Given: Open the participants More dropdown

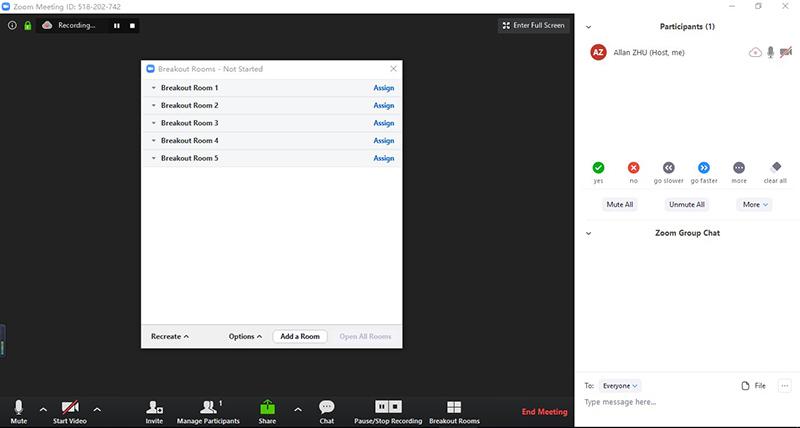Looking at the screenshot, I should click(755, 205).
